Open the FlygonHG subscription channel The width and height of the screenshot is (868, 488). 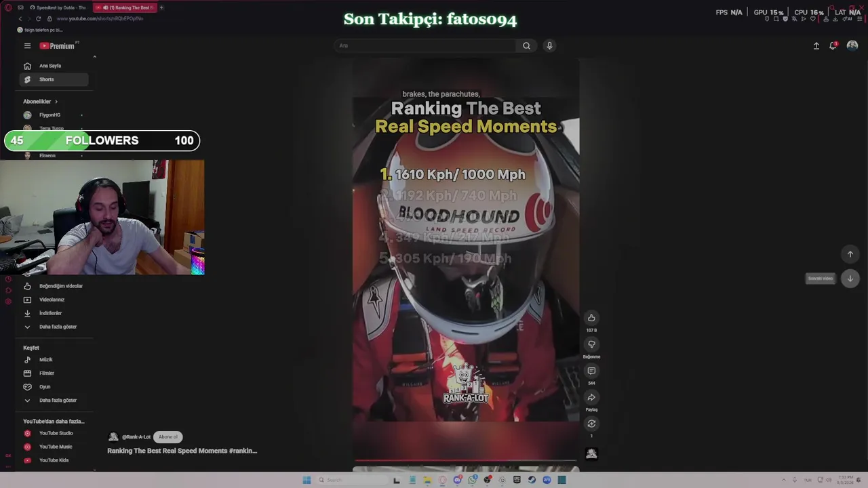click(53, 115)
